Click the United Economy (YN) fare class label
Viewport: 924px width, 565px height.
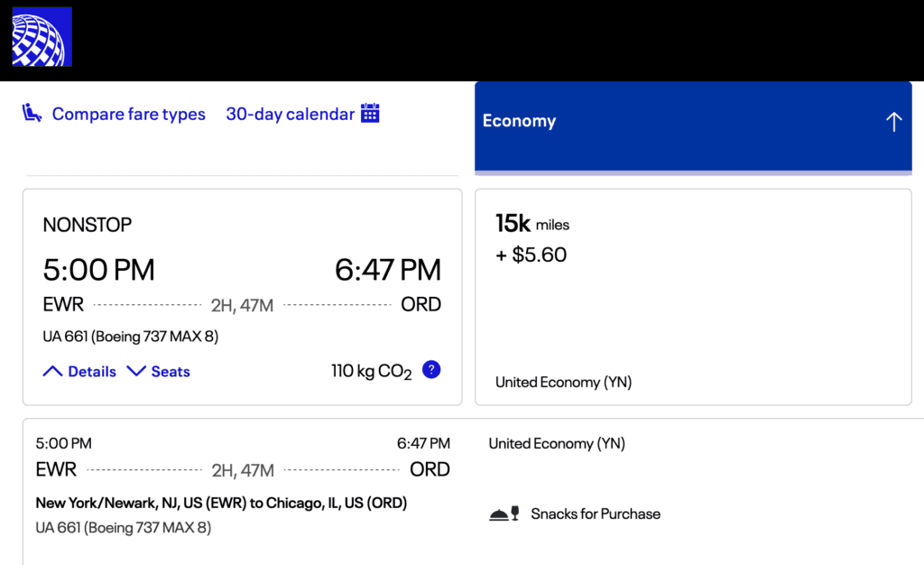[x=563, y=383]
